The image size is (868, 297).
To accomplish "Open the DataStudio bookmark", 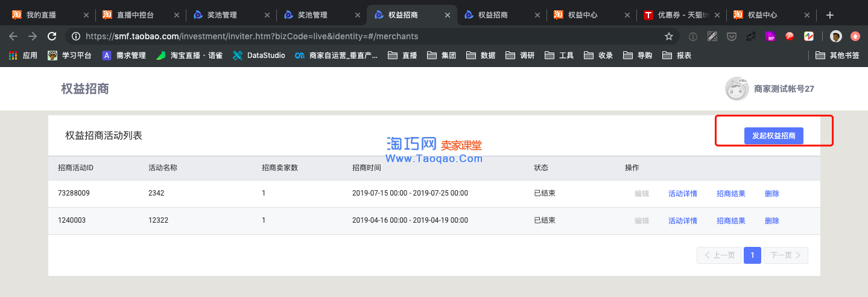I will (259, 56).
